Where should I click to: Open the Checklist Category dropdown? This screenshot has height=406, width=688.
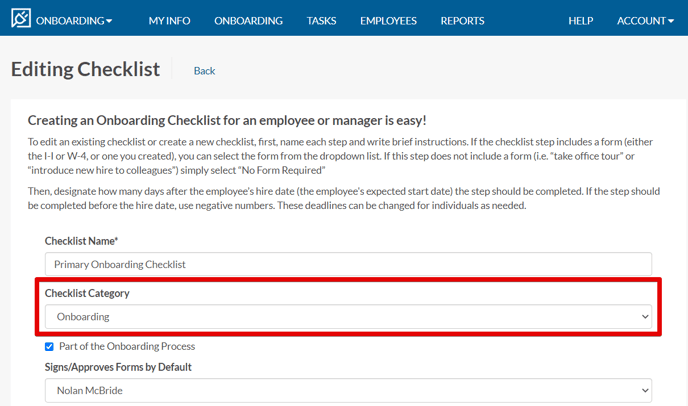[x=348, y=316]
